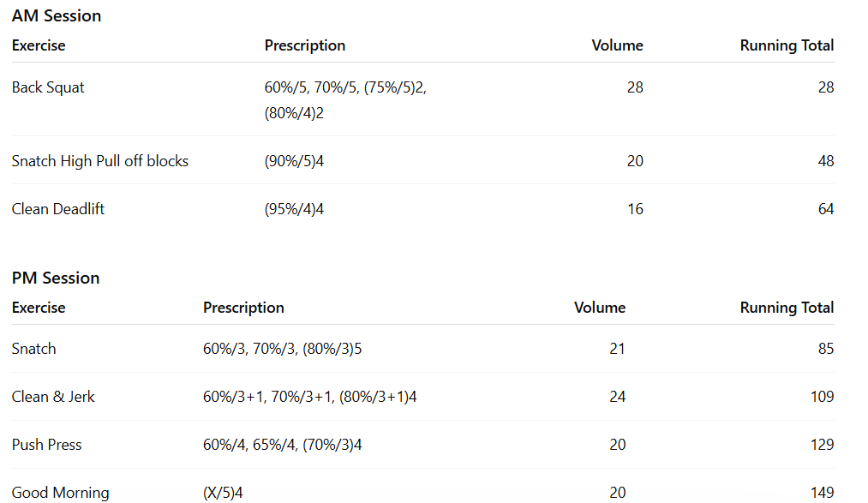
Task: Click the AM table Prescription column header
Action: (305, 45)
